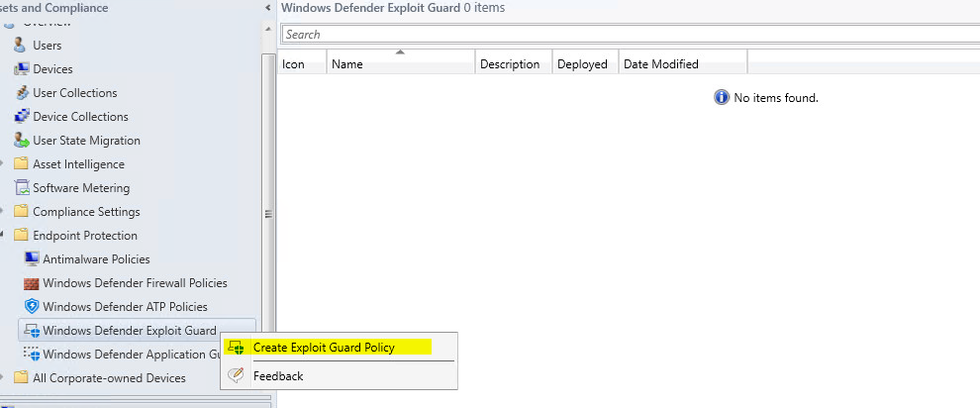The height and width of the screenshot is (408, 980).
Task: Open the Users node icon
Action: point(21,45)
